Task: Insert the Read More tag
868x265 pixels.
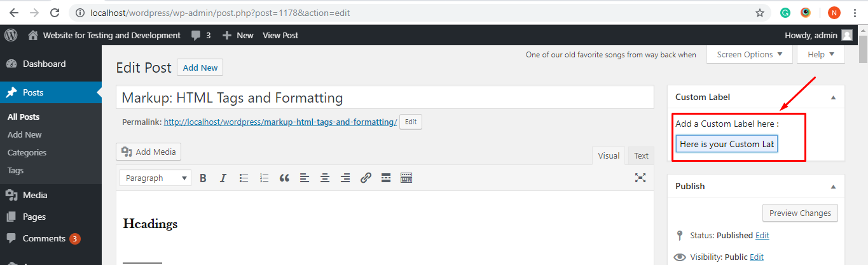Action: (386, 178)
